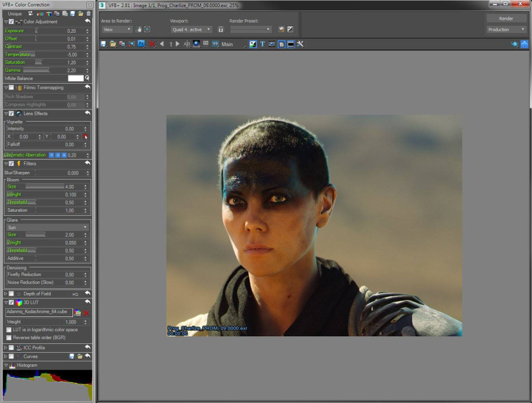Expand the Depth of Field section
The height and width of the screenshot is (403, 532).
[6, 294]
